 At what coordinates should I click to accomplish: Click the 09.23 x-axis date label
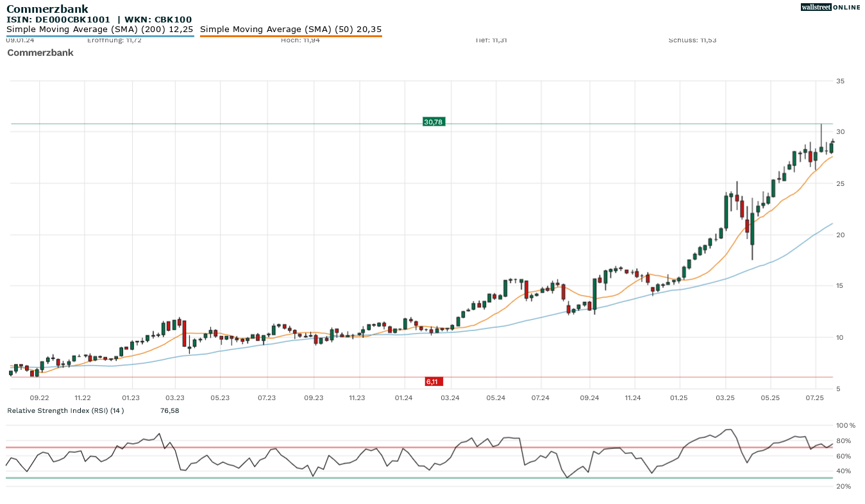[314, 398]
